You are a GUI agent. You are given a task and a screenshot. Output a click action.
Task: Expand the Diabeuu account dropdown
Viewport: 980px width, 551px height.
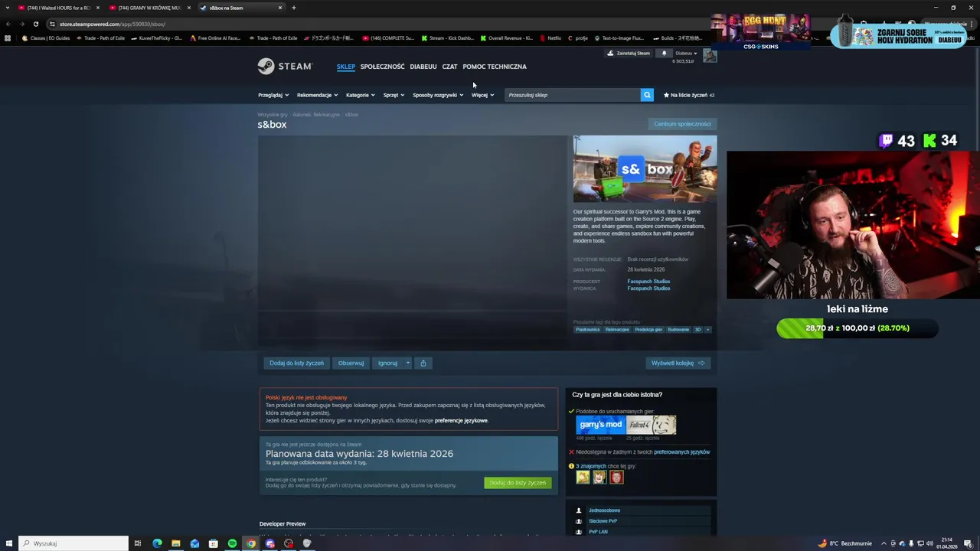tap(686, 53)
